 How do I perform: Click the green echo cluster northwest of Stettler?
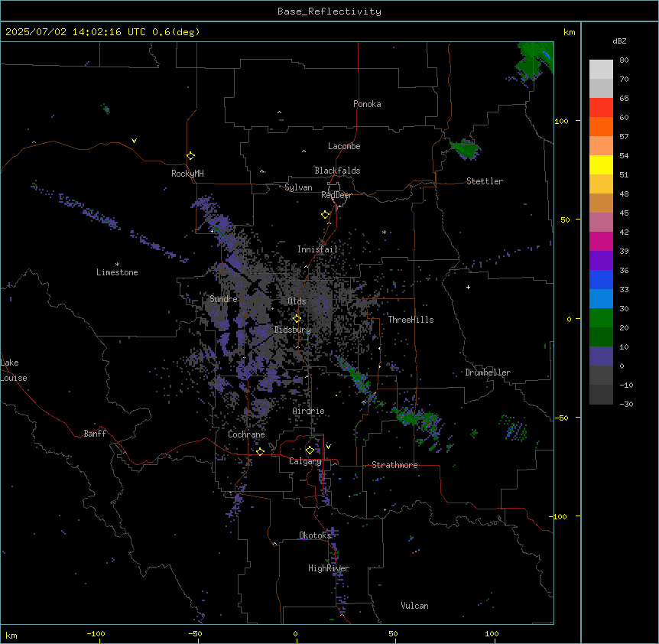(x=466, y=149)
